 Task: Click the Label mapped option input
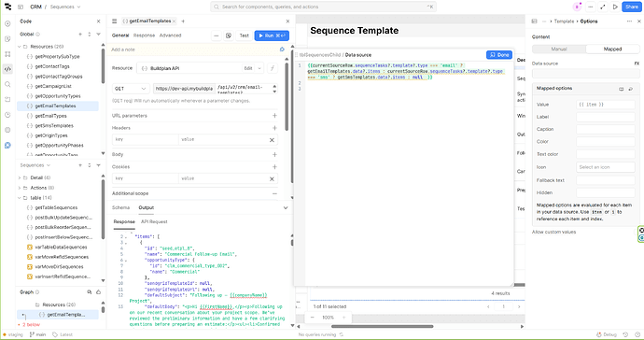(x=606, y=117)
